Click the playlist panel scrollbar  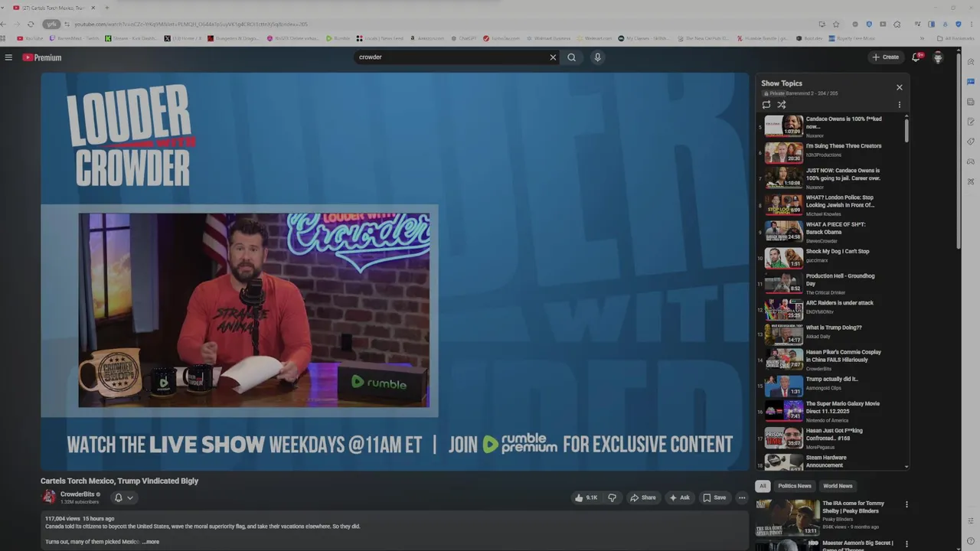(x=906, y=129)
